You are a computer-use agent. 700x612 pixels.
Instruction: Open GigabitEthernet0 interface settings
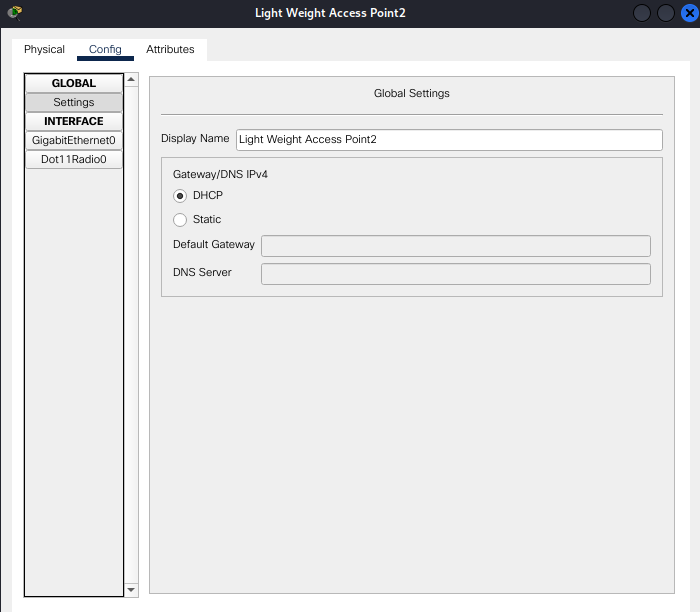tap(74, 140)
